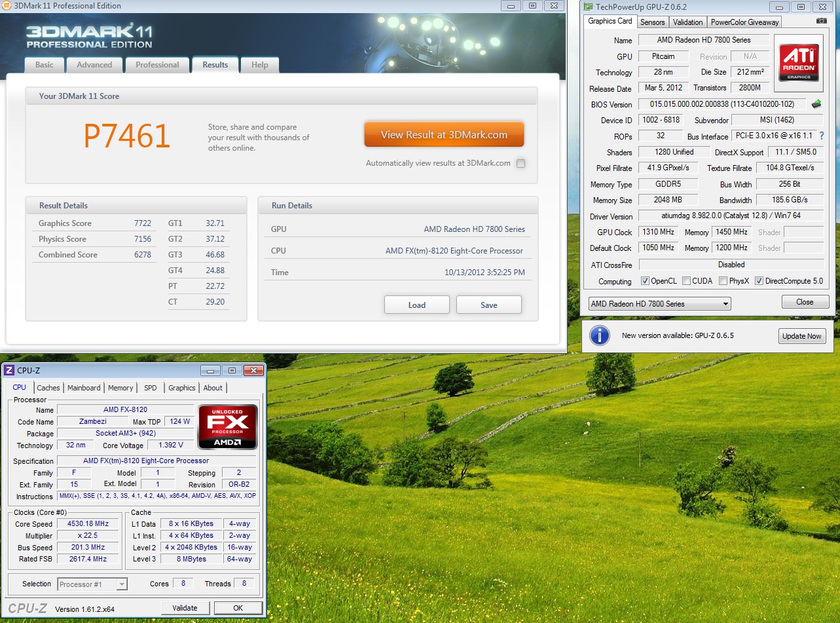The width and height of the screenshot is (840, 623).
Task: Toggle the OpenCL checkbox in GPU-Z
Action: click(x=645, y=281)
